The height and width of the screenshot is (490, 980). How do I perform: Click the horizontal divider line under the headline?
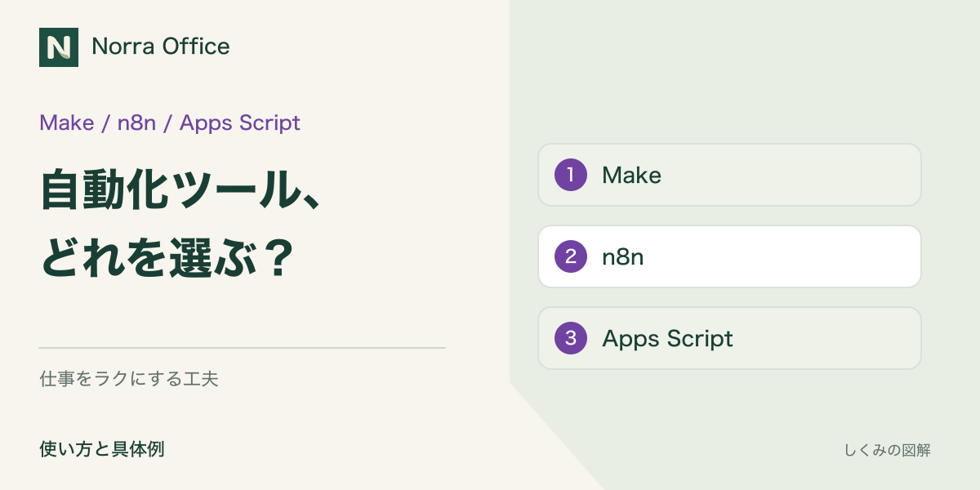click(x=243, y=348)
